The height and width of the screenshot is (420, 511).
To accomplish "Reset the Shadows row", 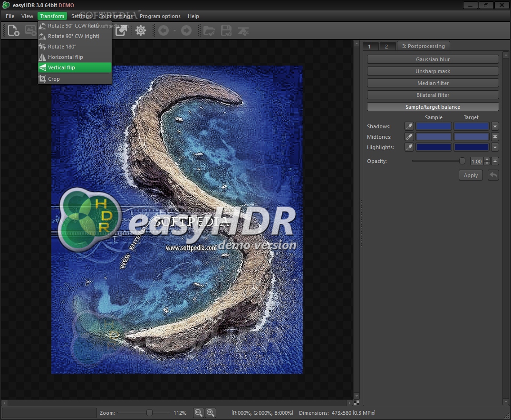I will click(x=495, y=126).
